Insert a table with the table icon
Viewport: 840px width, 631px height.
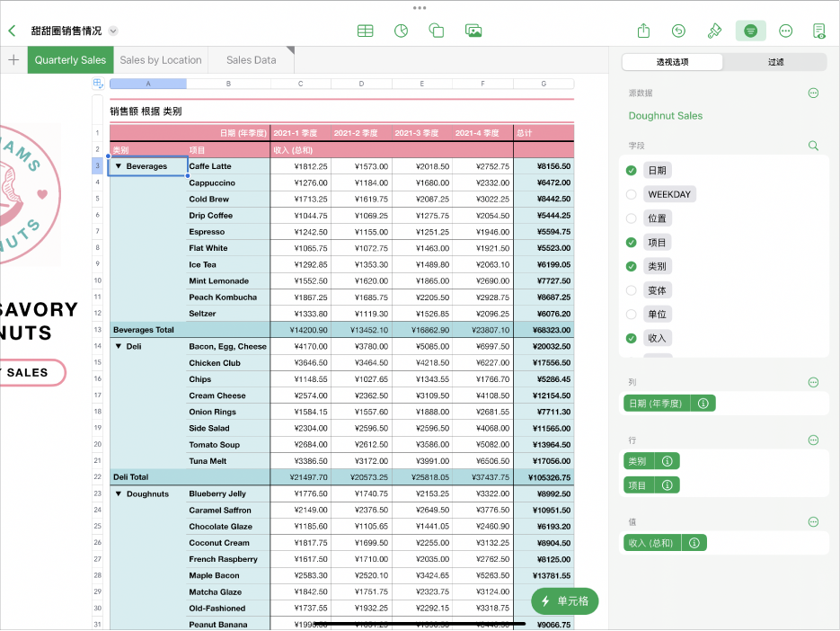tap(366, 31)
